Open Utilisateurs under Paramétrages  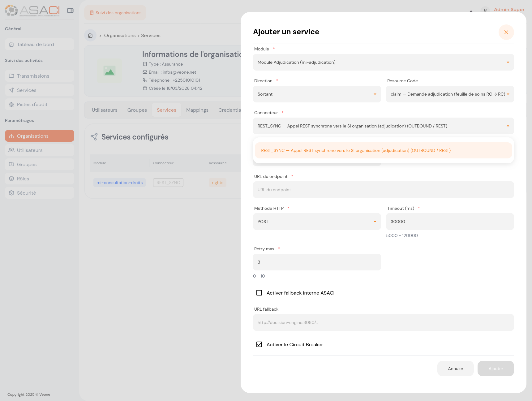(30, 150)
